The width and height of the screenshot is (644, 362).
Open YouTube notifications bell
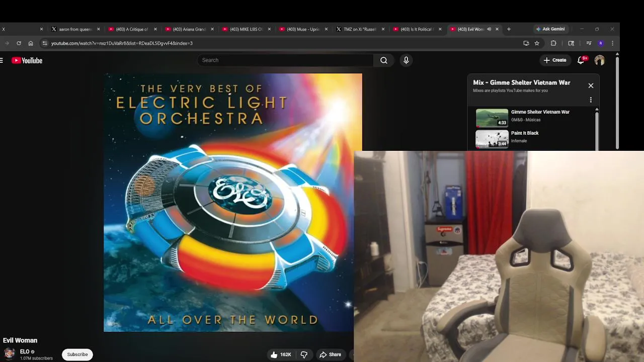581,60
